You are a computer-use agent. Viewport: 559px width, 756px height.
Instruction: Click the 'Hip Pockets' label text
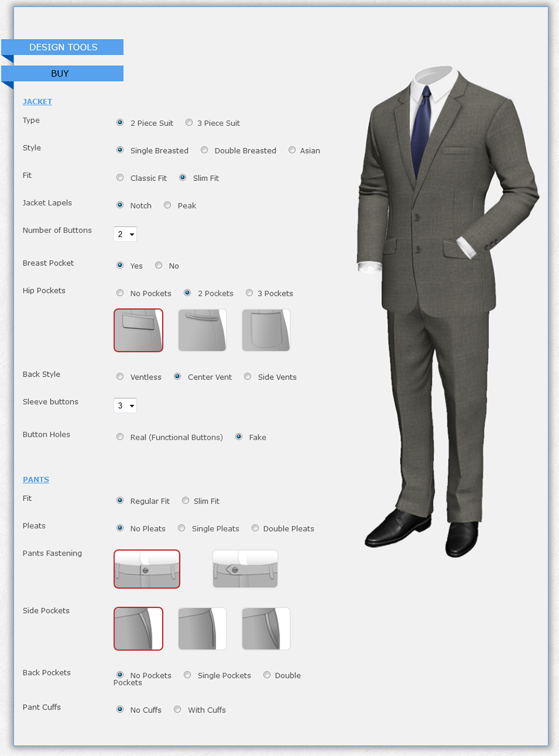[44, 291]
